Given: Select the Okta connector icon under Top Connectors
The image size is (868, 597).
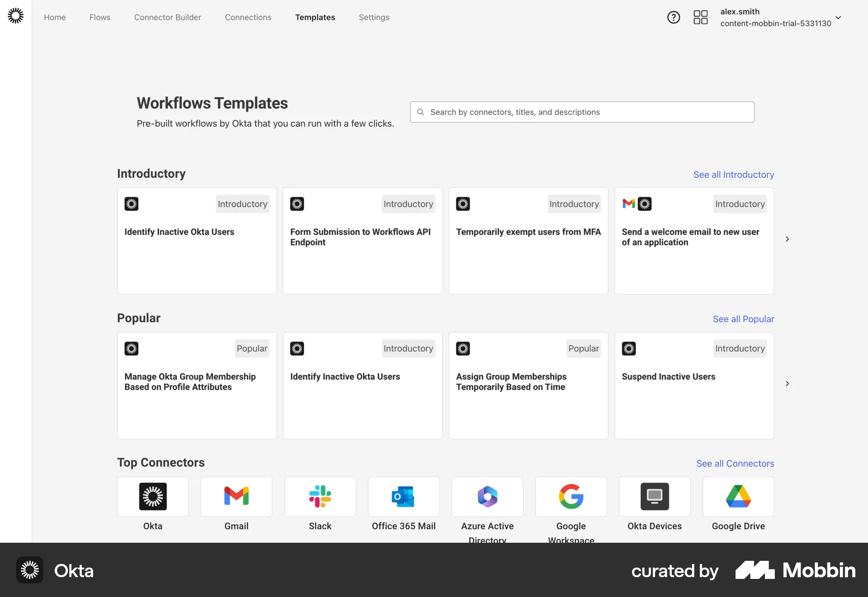Looking at the screenshot, I should pos(152,497).
